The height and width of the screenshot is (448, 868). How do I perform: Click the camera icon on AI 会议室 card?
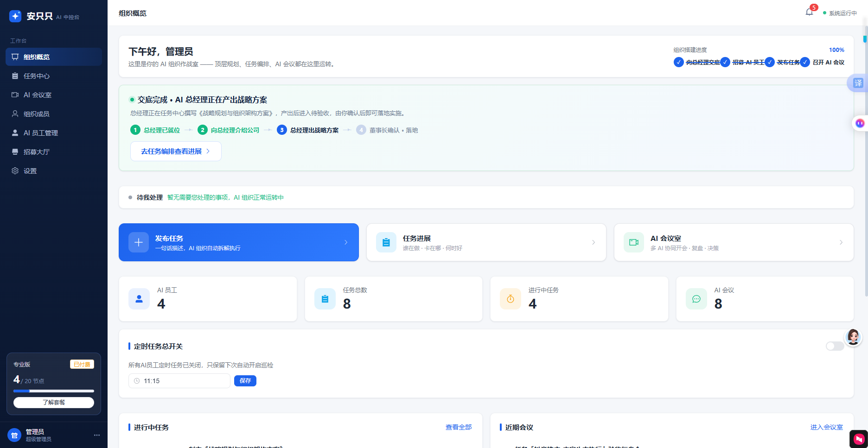tap(634, 242)
